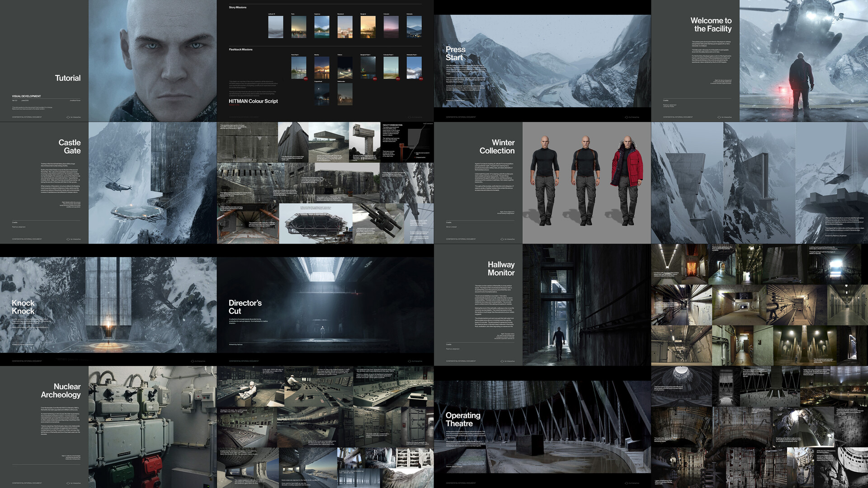Select the Copperhead flashback mission thumbnail
This screenshot has height=488, width=868.
point(322,94)
